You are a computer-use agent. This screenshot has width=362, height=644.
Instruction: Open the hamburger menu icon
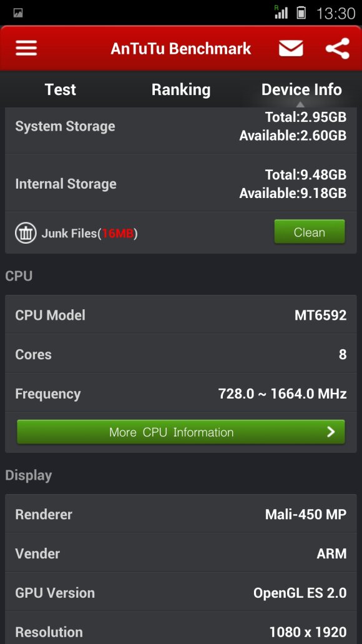point(26,49)
